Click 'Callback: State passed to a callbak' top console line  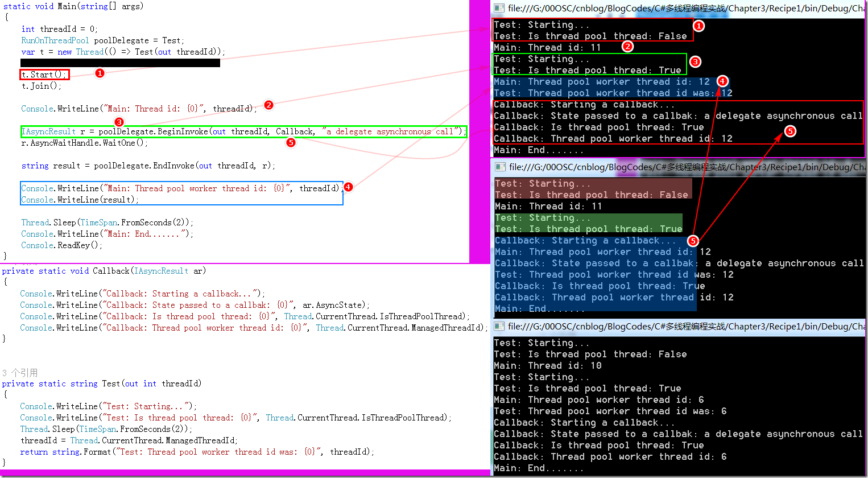coord(678,116)
